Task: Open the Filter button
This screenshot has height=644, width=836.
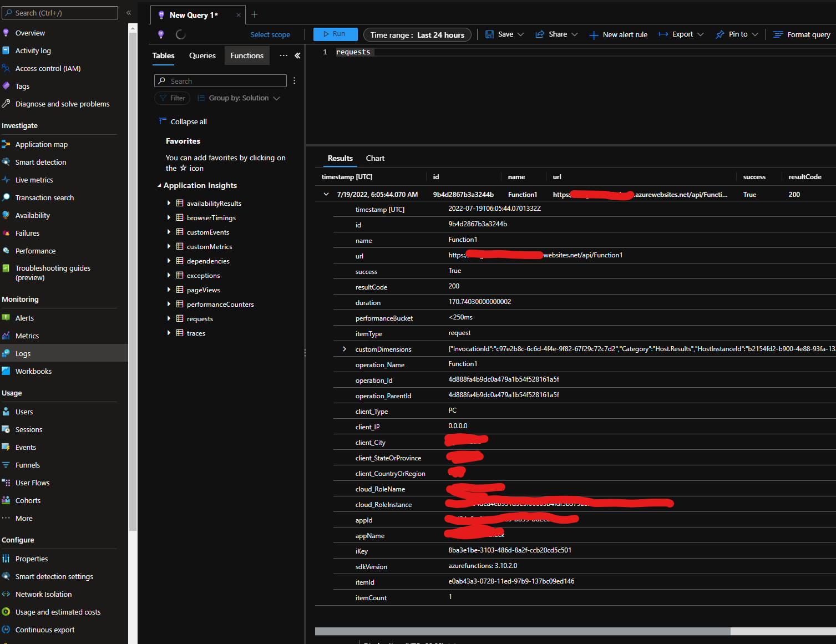Action: 173,98
